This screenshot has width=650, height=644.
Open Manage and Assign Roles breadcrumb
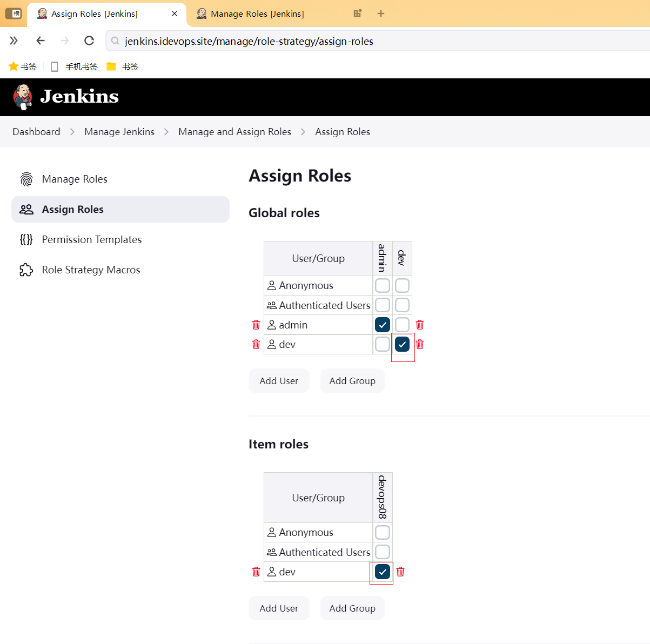234,132
